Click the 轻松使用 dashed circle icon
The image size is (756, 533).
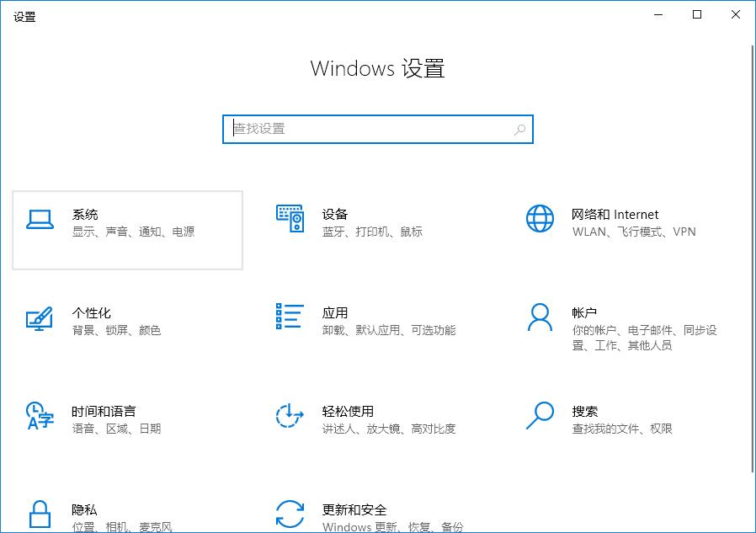(290, 415)
